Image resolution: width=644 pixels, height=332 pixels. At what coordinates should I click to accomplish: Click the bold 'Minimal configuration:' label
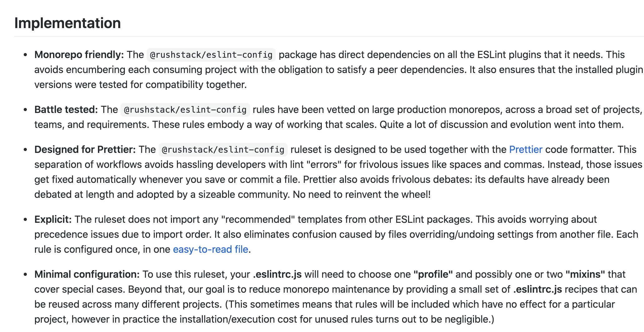click(x=87, y=274)
